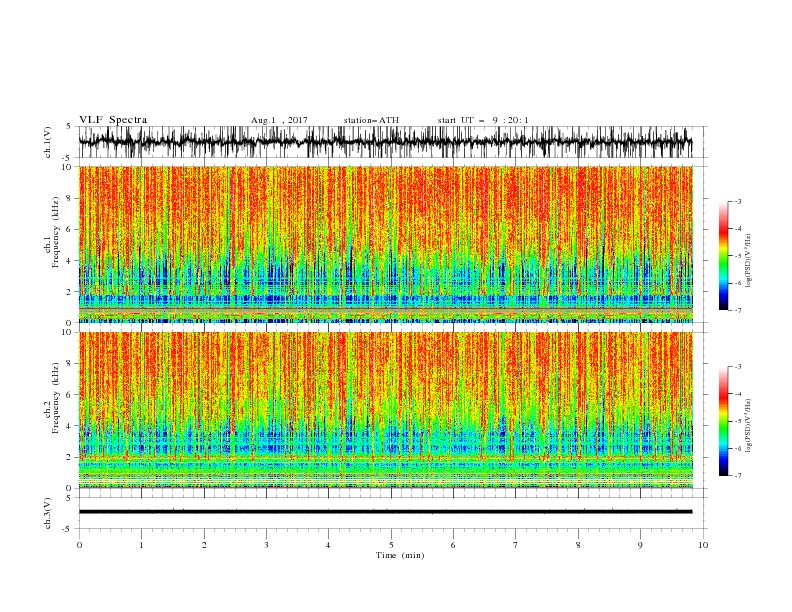Click the ch.1 spectrogram plot area
The width and height of the screenshot is (792, 612).
pyautogui.click(x=385, y=244)
